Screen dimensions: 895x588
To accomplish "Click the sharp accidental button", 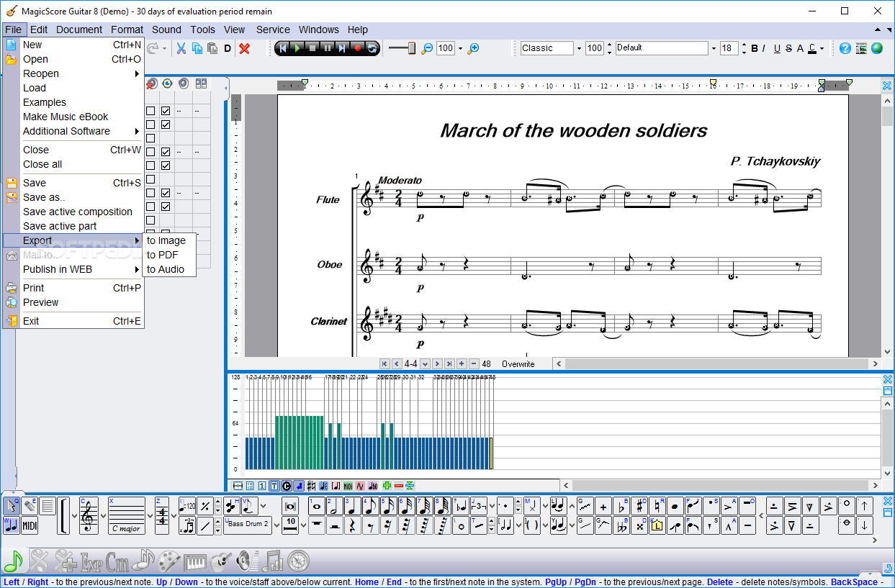I will (x=639, y=506).
